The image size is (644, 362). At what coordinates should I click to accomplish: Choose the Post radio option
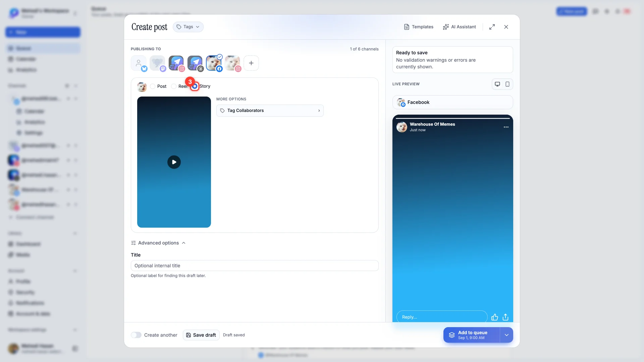tap(153, 86)
